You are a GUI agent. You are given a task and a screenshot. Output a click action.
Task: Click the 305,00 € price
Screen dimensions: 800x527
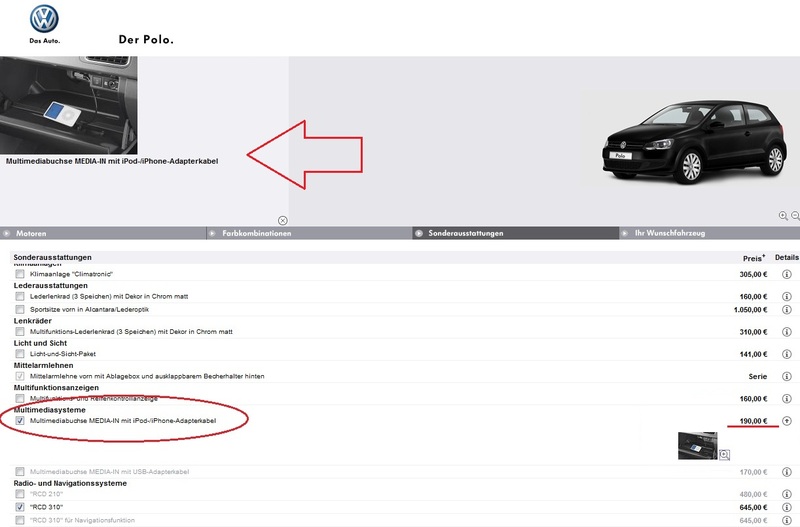click(754, 274)
